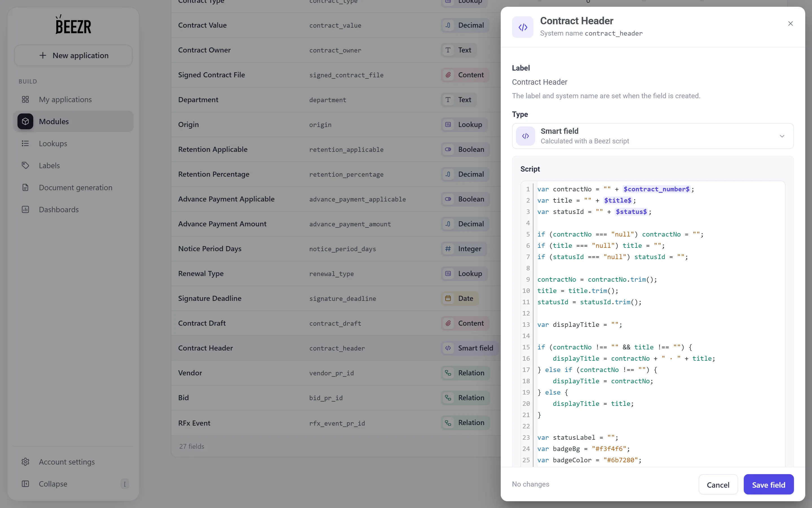
Task: Select the Modules cube icon
Action: (25, 121)
